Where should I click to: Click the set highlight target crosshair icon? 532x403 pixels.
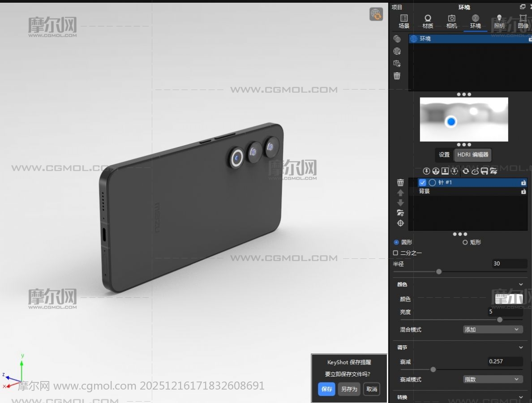point(400,223)
